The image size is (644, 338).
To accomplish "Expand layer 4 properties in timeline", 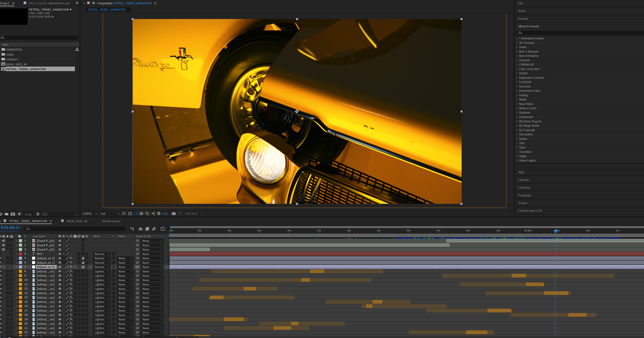I will click(x=16, y=254).
